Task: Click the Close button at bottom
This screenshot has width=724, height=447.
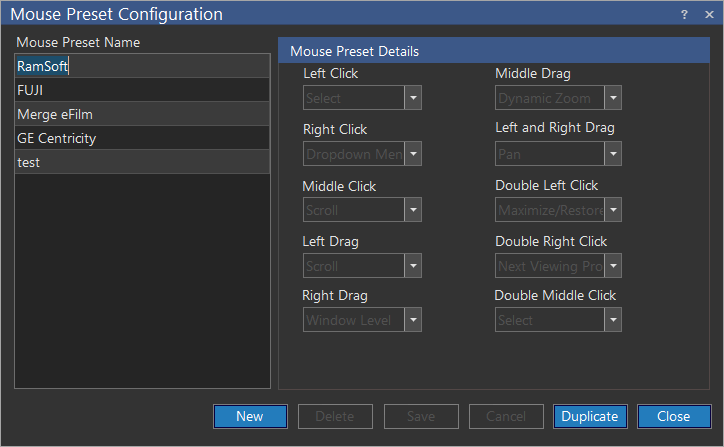Action: [x=673, y=416]
